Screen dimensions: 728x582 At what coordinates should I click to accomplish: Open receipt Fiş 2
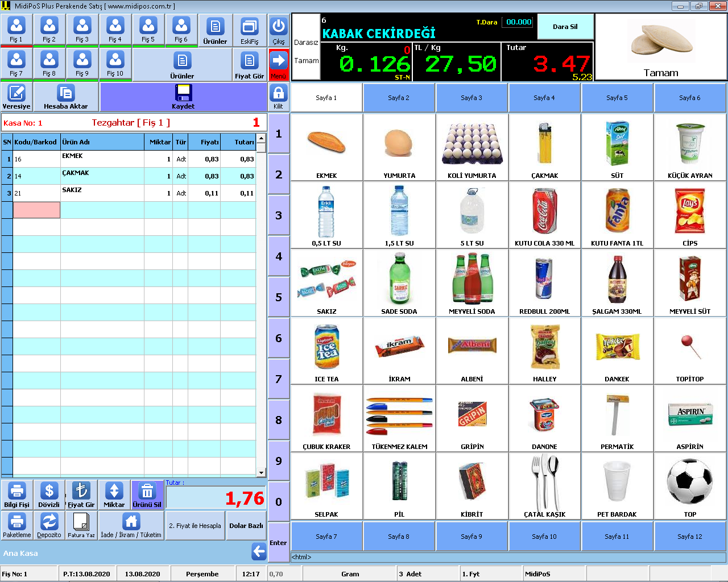click(49, 31)
